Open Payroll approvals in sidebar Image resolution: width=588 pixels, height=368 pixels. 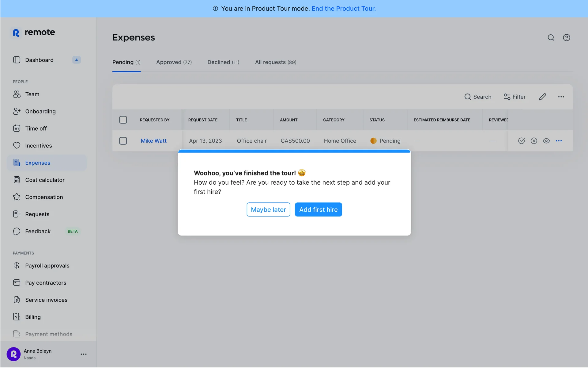47,266
